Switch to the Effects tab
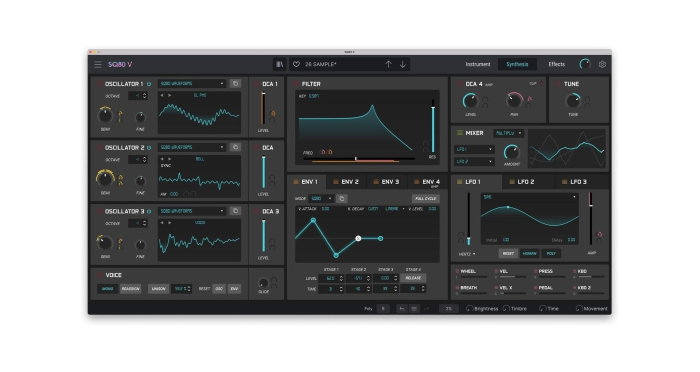Screen dimensions: 700x372 pos(556,64)
